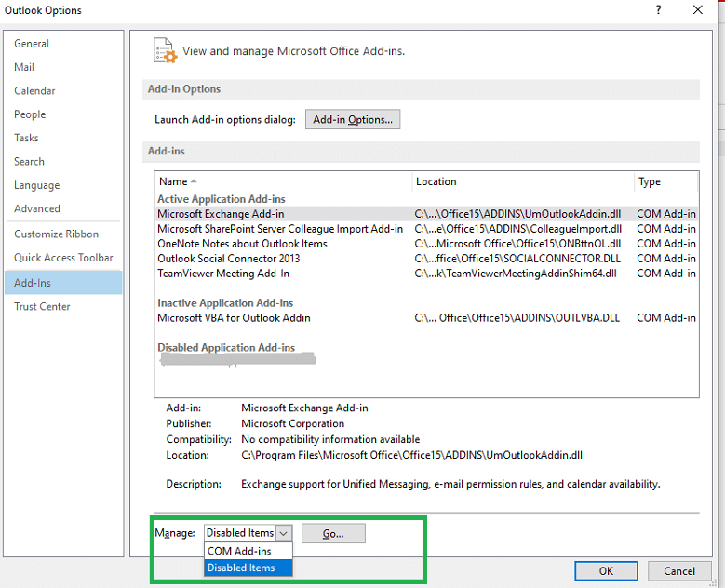Click the Active Application Add-ins group heading

pos(221,199)
